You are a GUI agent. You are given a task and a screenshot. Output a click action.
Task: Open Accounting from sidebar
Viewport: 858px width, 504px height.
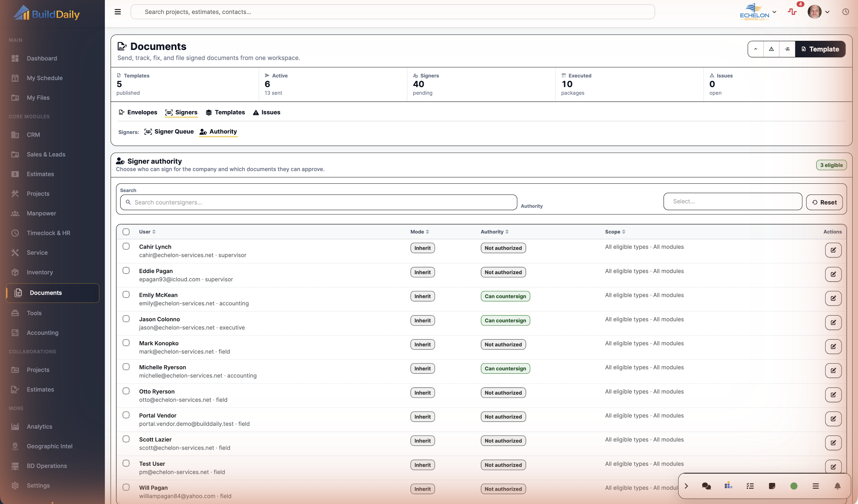point(52,333)
